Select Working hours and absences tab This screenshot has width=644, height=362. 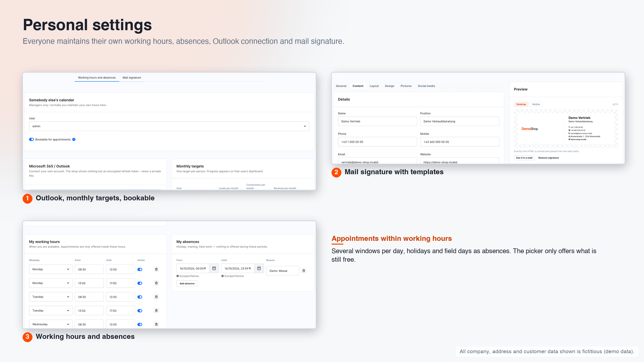tap(97, 77)
